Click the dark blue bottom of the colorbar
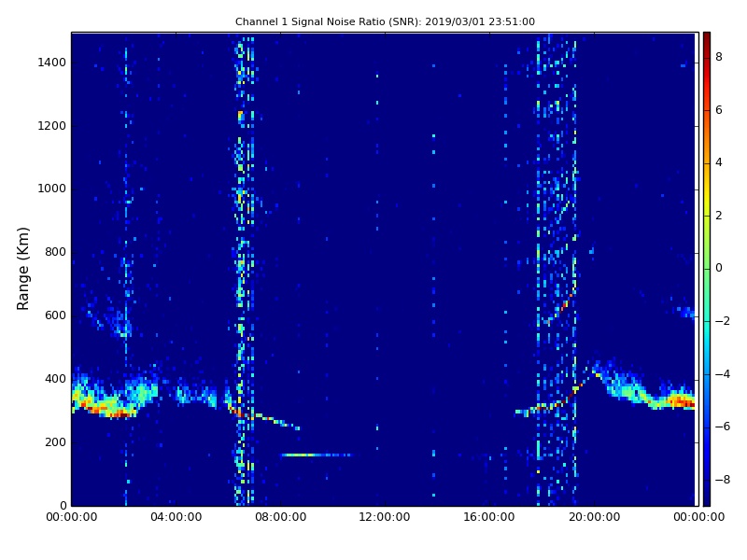 tap(706, 501)
